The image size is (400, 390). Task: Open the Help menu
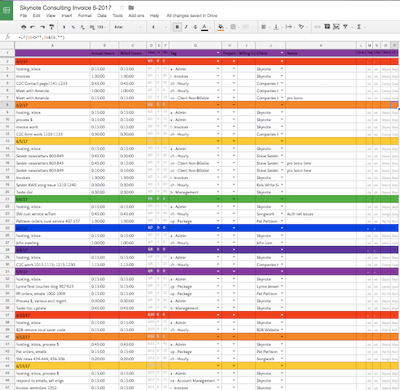pyautogui.click(x=154, y=16)
